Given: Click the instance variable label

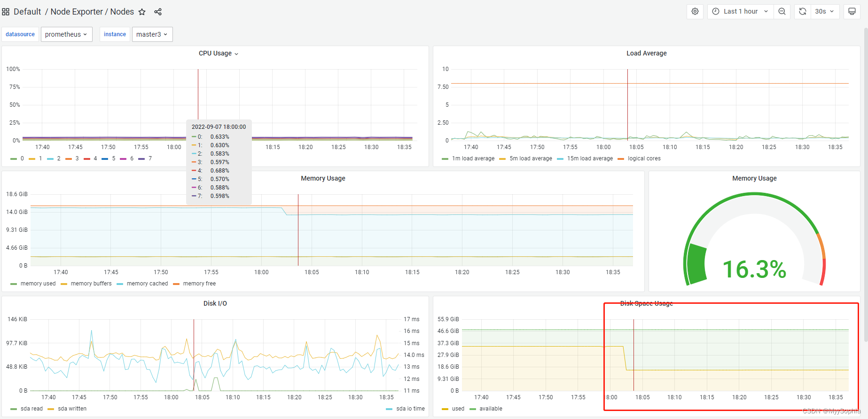Looking at the screenshot, I should click(x=115, y=34).
